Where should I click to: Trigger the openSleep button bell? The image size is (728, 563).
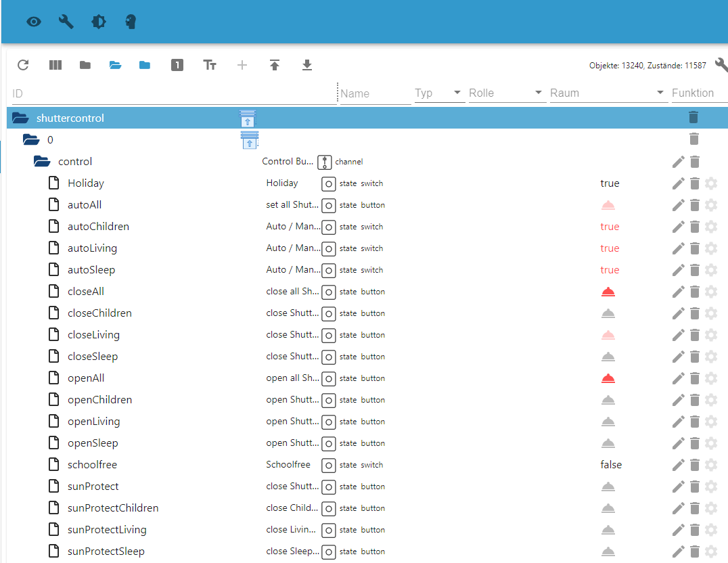(x=608, y=444)
